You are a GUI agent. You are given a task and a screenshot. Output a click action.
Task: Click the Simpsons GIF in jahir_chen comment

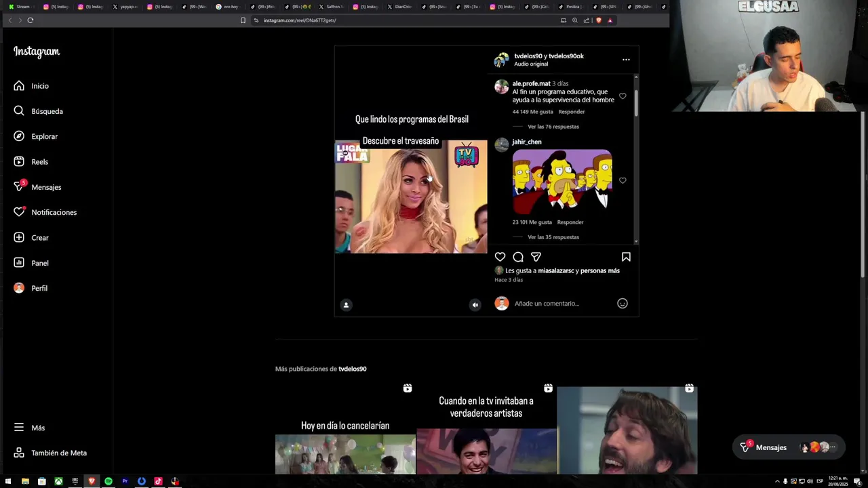[x=562, y=182]
